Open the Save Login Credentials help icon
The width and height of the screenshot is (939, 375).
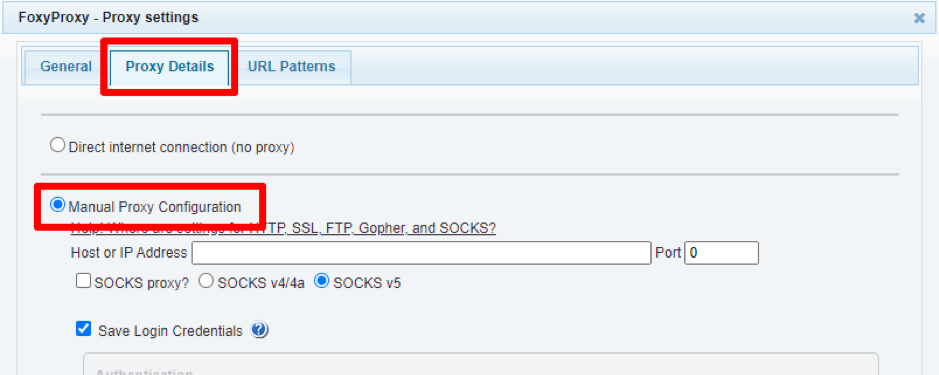(x=259, y=330)
